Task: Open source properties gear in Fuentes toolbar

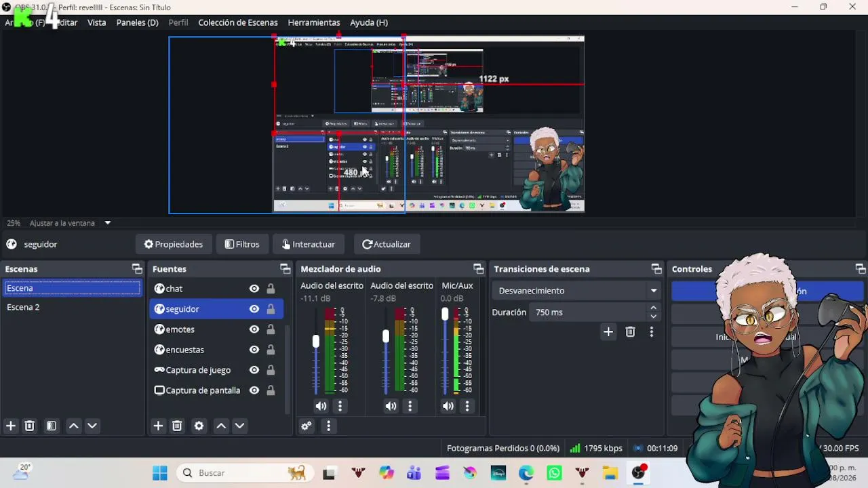Action: (199, 426)
